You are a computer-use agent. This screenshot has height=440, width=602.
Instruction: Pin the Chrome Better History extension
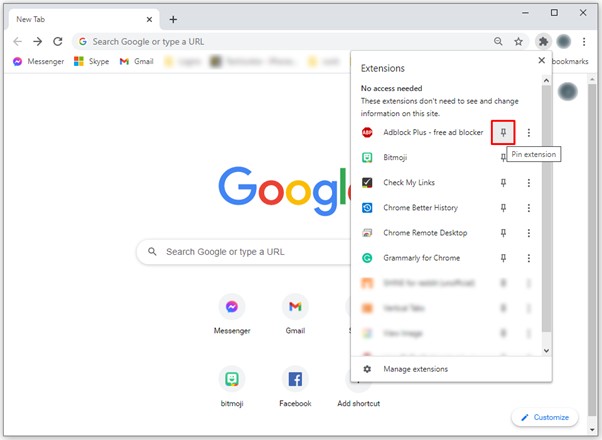503,208
